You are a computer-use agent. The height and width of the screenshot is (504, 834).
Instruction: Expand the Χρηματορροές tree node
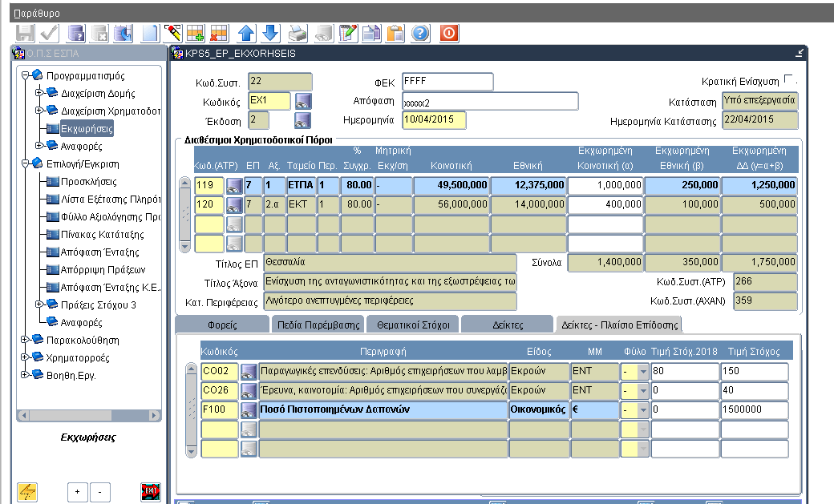coord(25,357)
